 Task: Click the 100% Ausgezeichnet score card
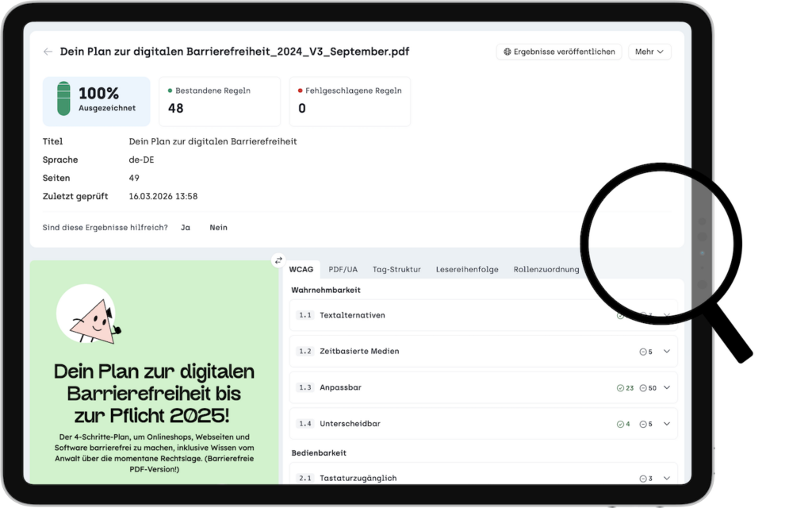pyautogui.click(x=96, y=101)
